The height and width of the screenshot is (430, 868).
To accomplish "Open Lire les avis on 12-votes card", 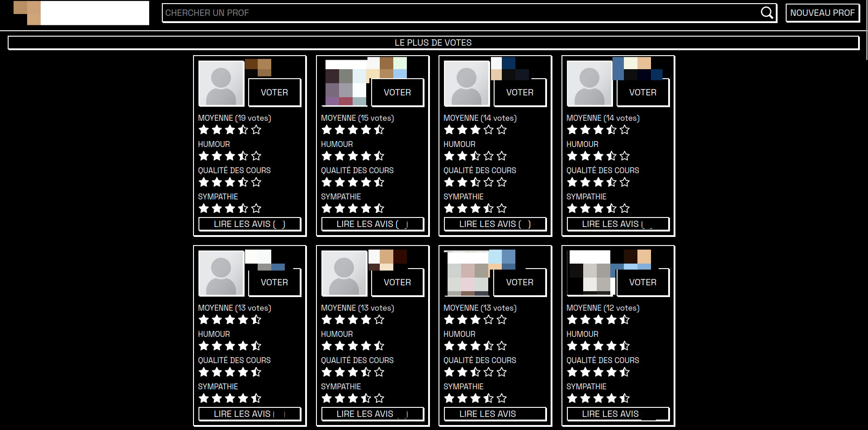I will (x=618, y=414).
